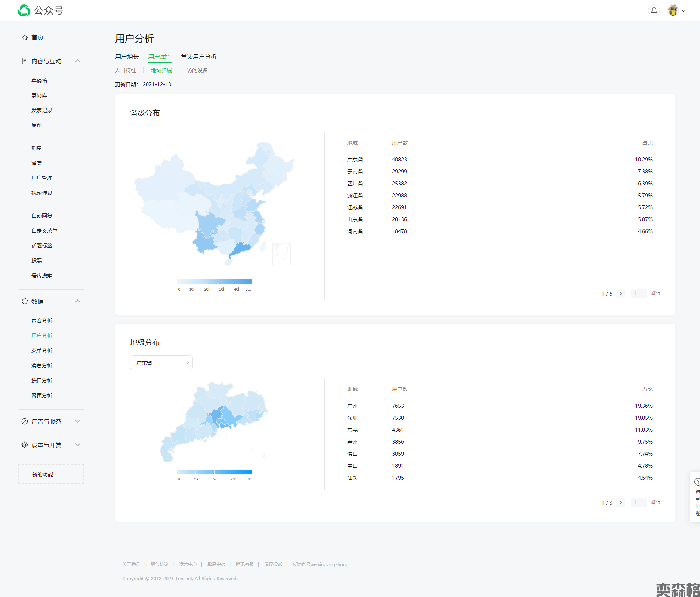This screenshot has width=700, height=597.
Task: Click the WeChat Official Account logo
Action: click(x=24, y=10)
